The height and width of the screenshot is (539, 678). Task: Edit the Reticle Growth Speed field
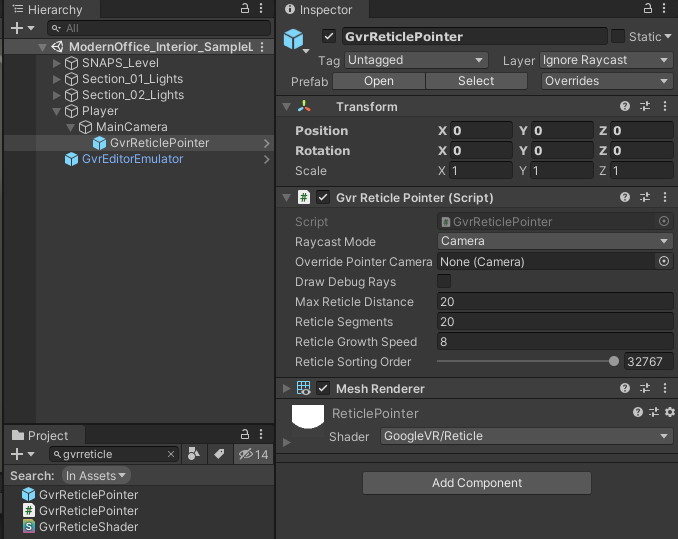(555, 342)
